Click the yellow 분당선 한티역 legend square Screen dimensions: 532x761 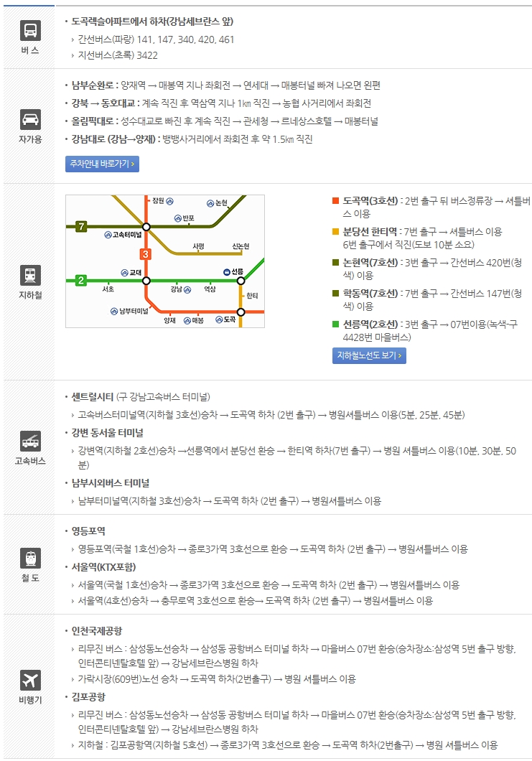click(x=335, y=231)
